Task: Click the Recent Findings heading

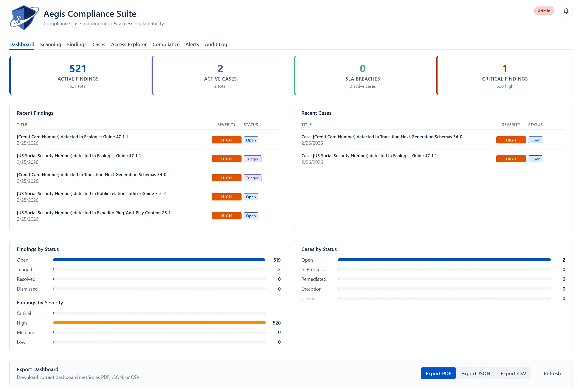Action: (35, 113)
